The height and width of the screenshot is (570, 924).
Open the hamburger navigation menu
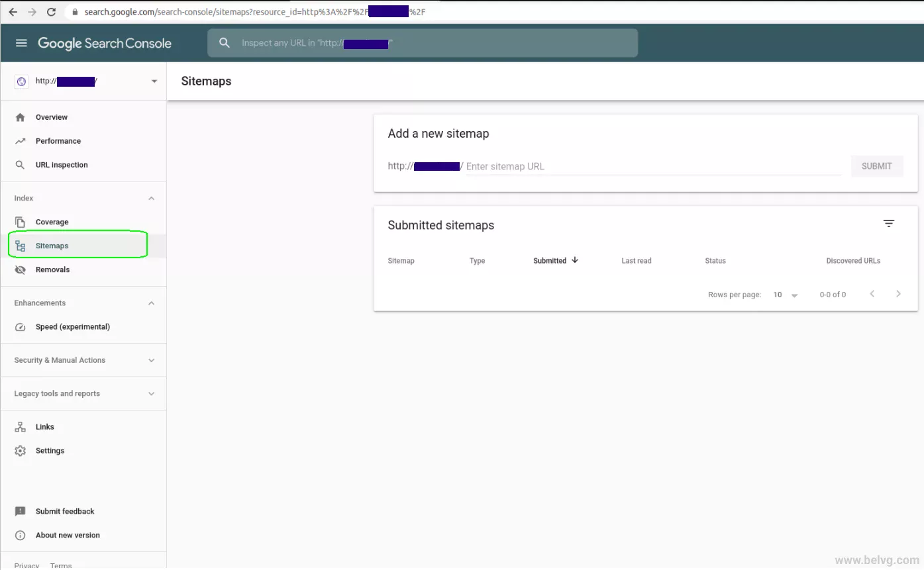[21, 43]
